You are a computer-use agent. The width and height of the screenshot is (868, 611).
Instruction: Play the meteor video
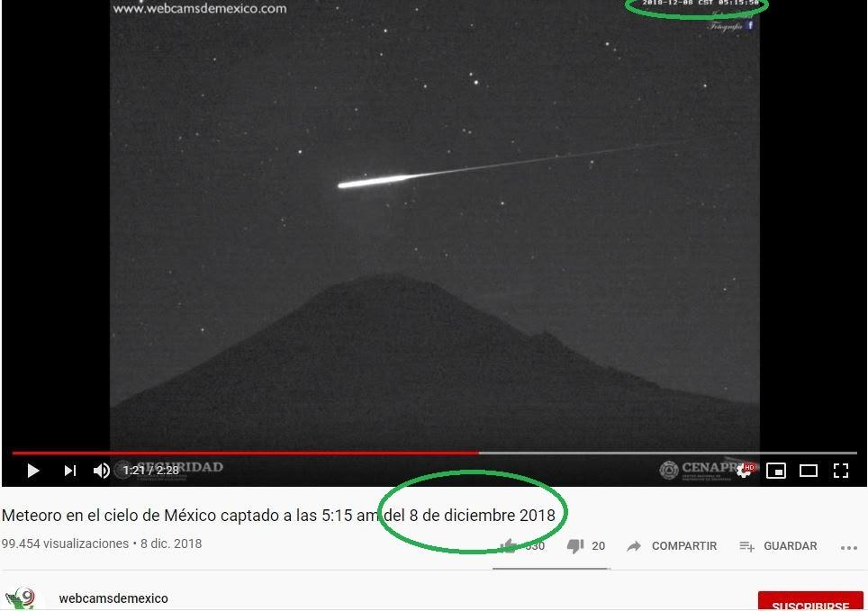pos(33,471)
